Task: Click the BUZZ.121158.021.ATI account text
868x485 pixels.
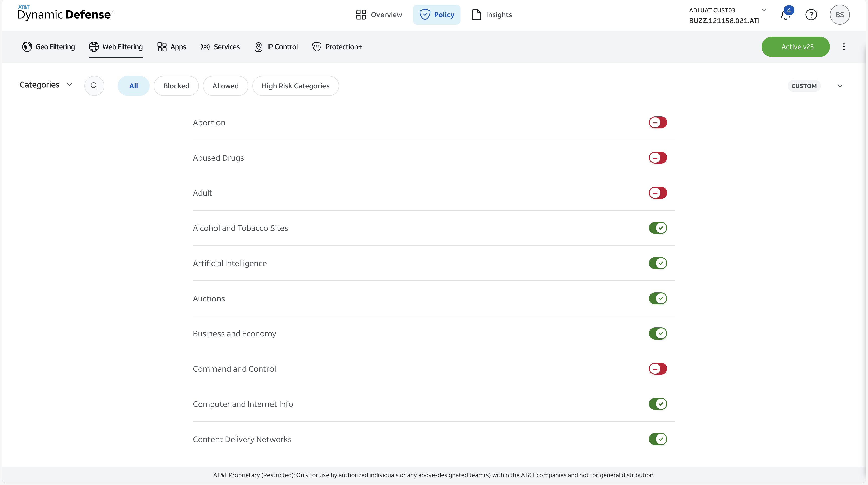Action: point(724,21)
